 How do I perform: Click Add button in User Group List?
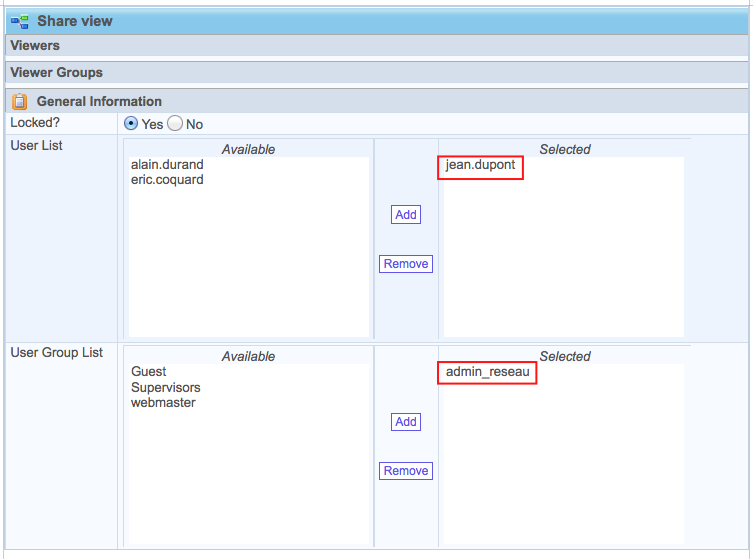coord(405,422)
